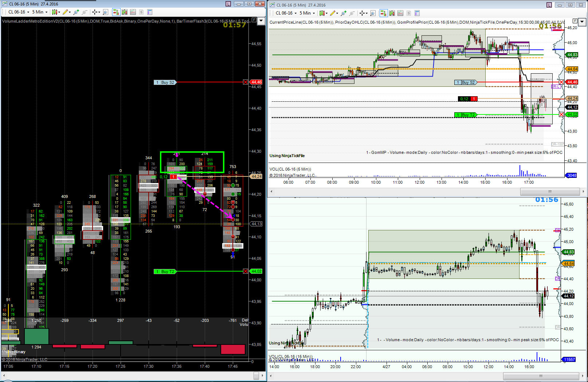Cancel the Buy T2 order with the red X in left chart

point(246,271)
